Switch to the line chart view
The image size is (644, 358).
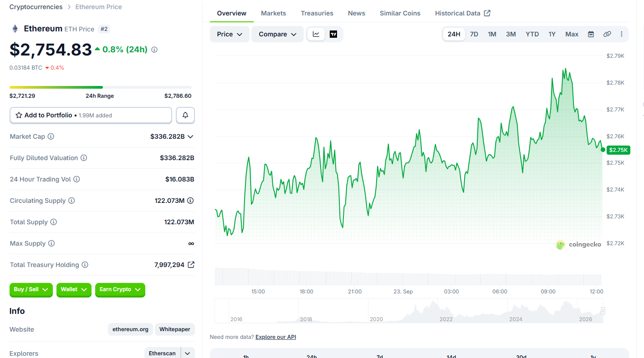(x=316, y=34)
